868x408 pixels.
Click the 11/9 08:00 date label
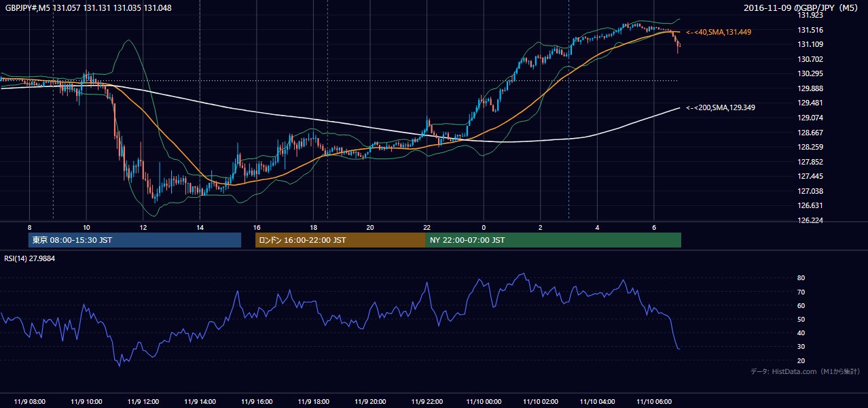pos(29,401)
